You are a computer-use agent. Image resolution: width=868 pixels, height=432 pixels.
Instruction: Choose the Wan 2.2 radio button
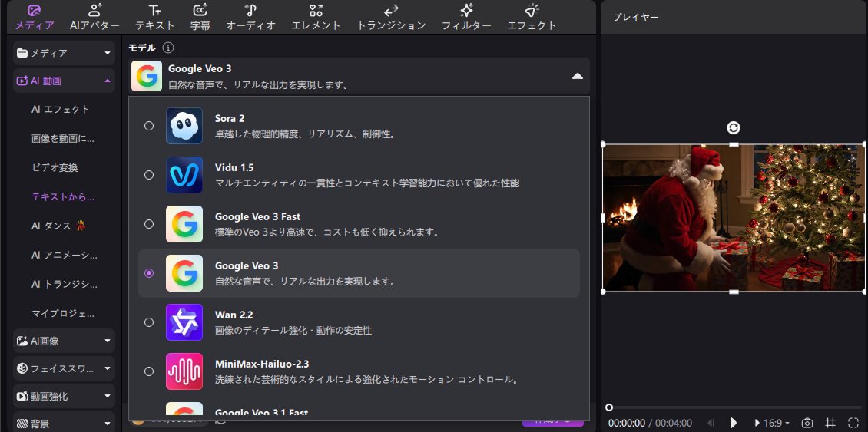coord(149,322)
